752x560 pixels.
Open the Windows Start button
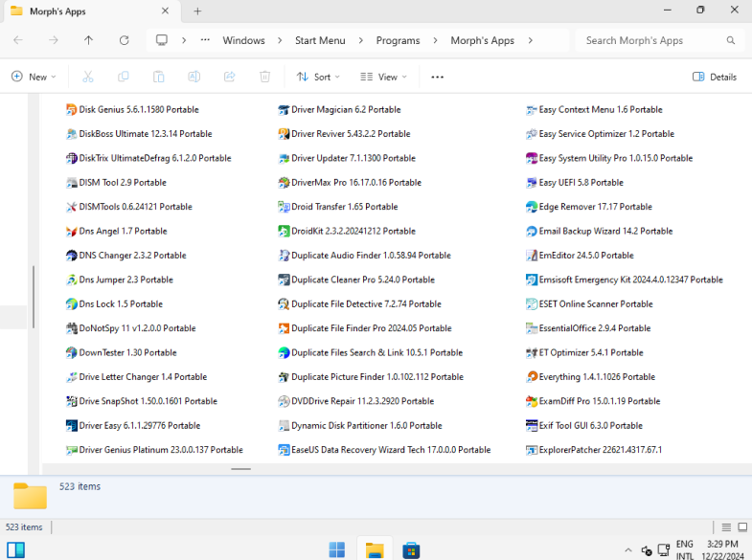pyautogui.click(x=337, y=549)
